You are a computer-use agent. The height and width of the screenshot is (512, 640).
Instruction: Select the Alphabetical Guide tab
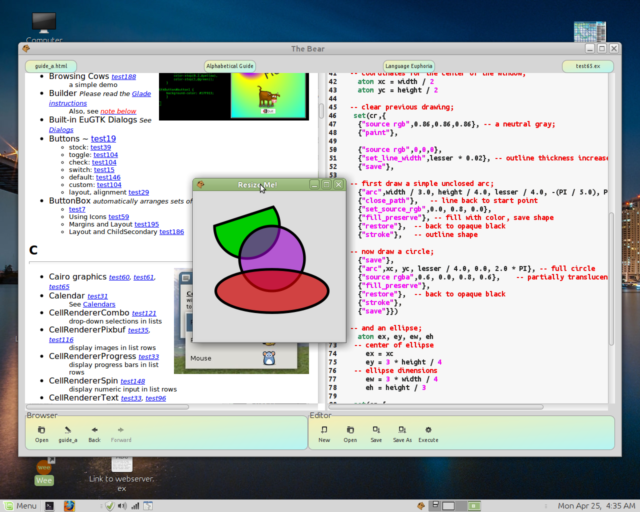tap(230, 65)
